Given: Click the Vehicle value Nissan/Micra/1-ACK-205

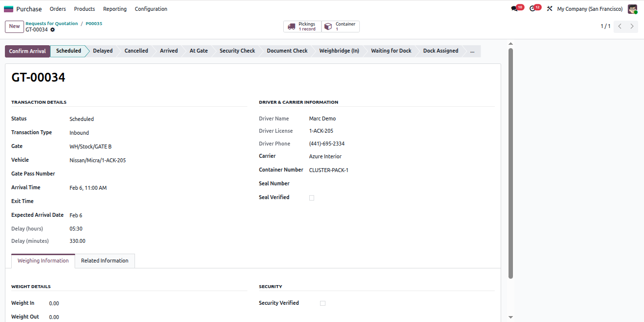Looking at the screenshot, I should click(x=98, y=160).
